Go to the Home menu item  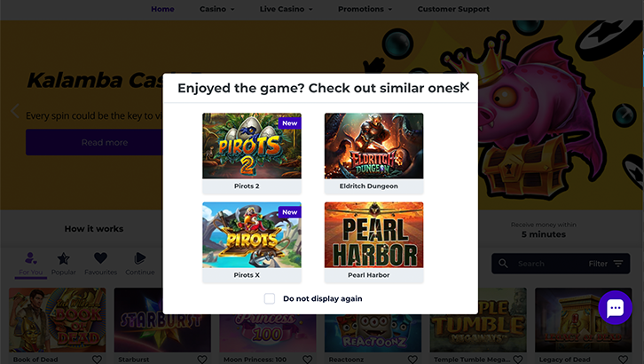tap(162, 9)
